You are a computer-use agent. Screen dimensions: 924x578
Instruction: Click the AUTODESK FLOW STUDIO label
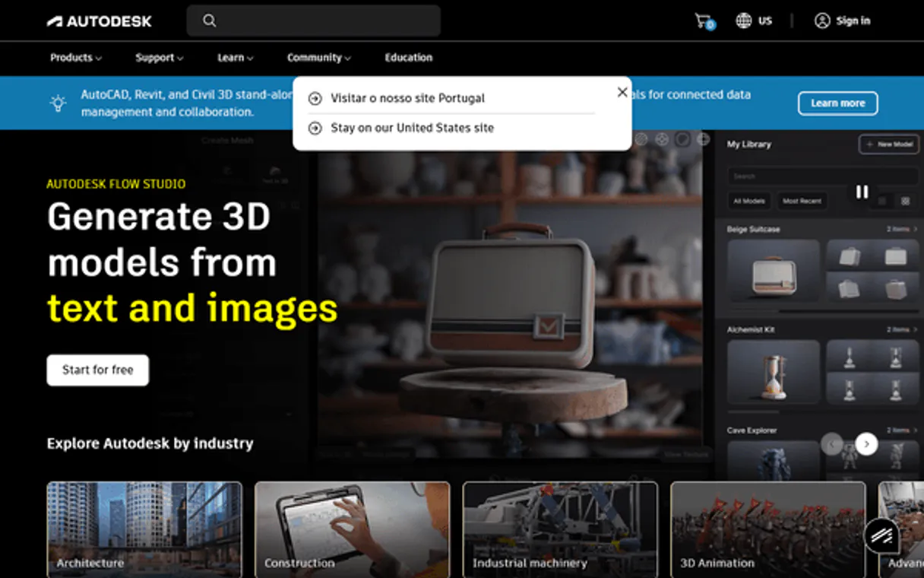(116, 184)
